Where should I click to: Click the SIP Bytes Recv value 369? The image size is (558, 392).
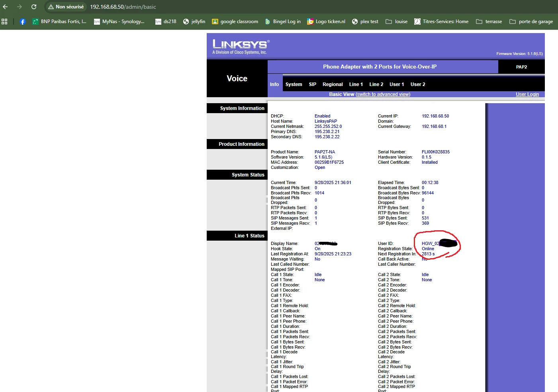[425, 223]
